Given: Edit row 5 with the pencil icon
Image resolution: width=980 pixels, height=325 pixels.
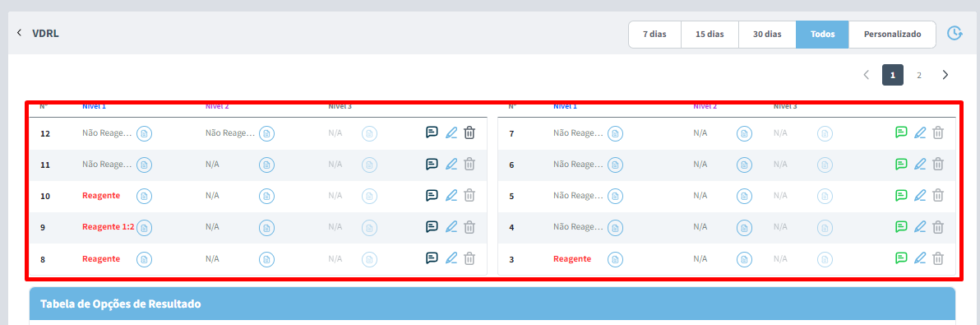Looking at the screenshot, I should tap(920, 195).
